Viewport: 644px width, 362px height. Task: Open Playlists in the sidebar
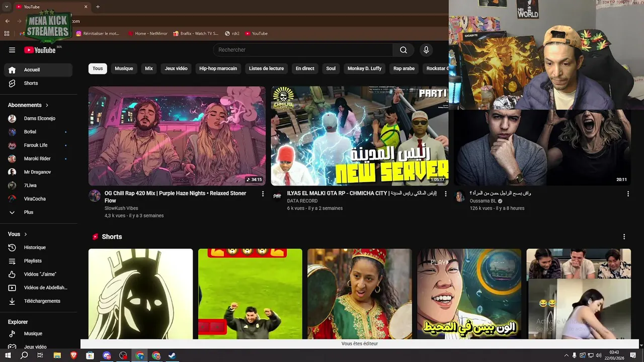tap(38, 261)
